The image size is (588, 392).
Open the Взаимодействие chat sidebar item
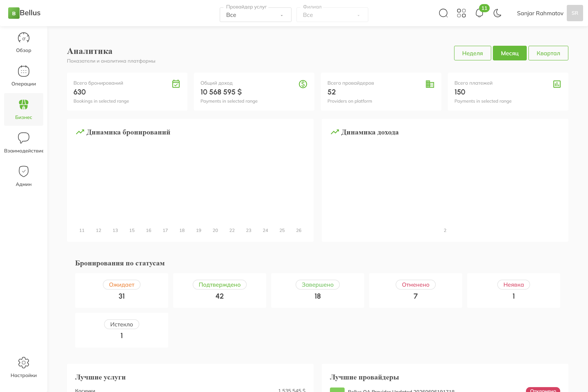tap(24, 143)
